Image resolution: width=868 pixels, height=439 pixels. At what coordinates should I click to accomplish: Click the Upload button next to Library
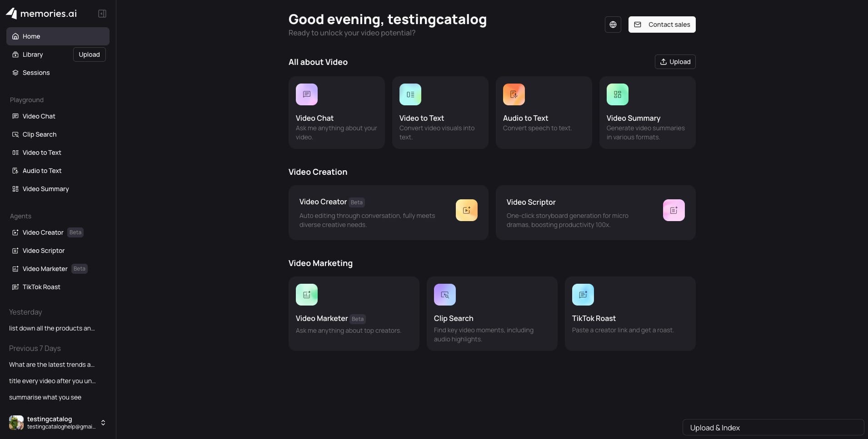[89, 54]
